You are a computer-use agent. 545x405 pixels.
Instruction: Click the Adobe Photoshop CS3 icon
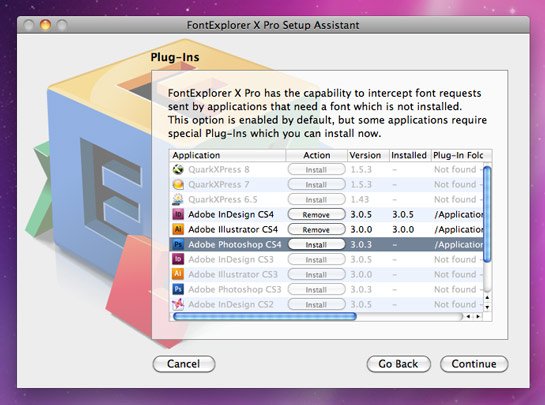178,289
